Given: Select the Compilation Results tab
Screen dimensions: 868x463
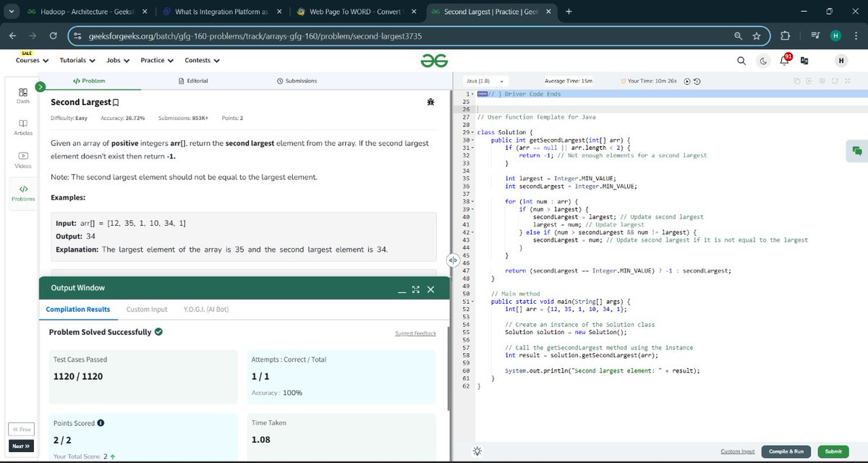Looking at the screenshot, I should tap(78, 310).
